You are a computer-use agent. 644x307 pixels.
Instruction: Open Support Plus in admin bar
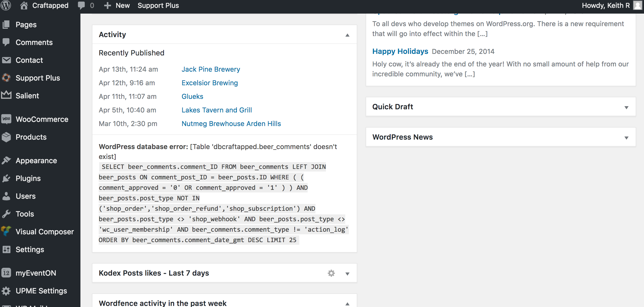(158, 5)
